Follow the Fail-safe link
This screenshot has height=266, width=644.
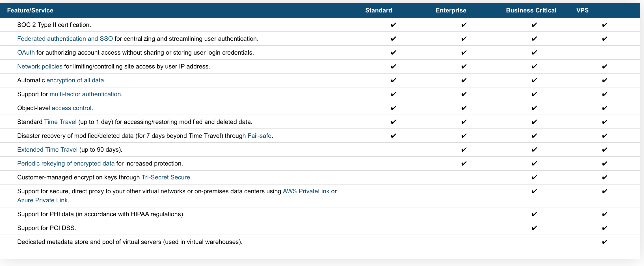click(x=259, y=136)
